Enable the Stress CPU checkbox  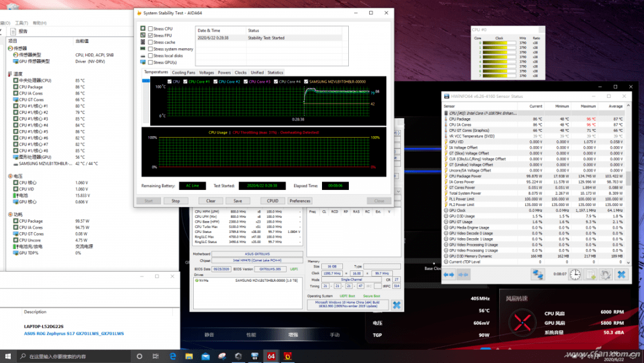point(151,29)
